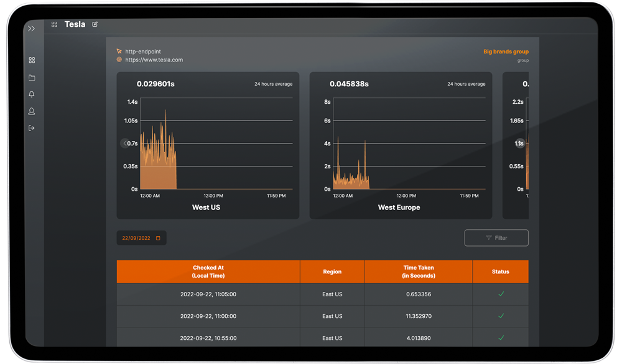622x364 pixels.
Task: Click the Filter button
Action: [496, 238]
